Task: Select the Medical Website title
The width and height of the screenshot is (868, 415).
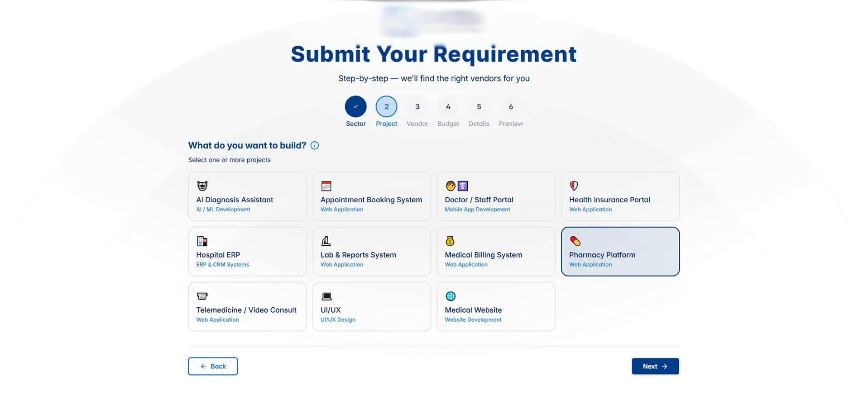Action: [x=473, y=310]
